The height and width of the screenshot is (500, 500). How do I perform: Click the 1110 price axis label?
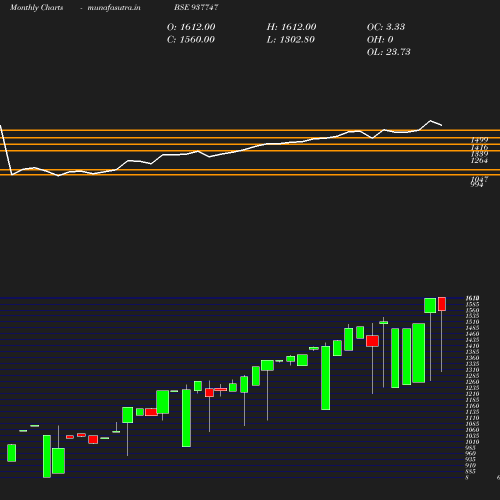pyautogui.click(x=472, y=418)
